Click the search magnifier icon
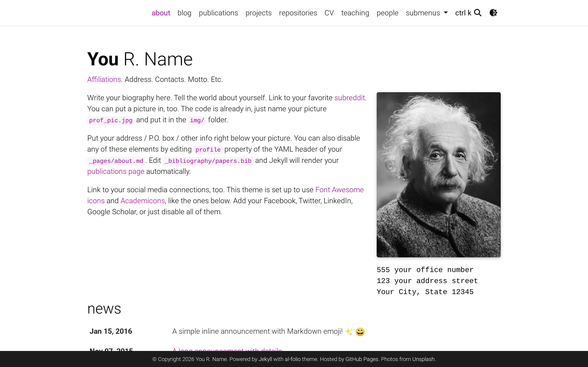Screen dimensions: 588x367 tap(478, 13)
